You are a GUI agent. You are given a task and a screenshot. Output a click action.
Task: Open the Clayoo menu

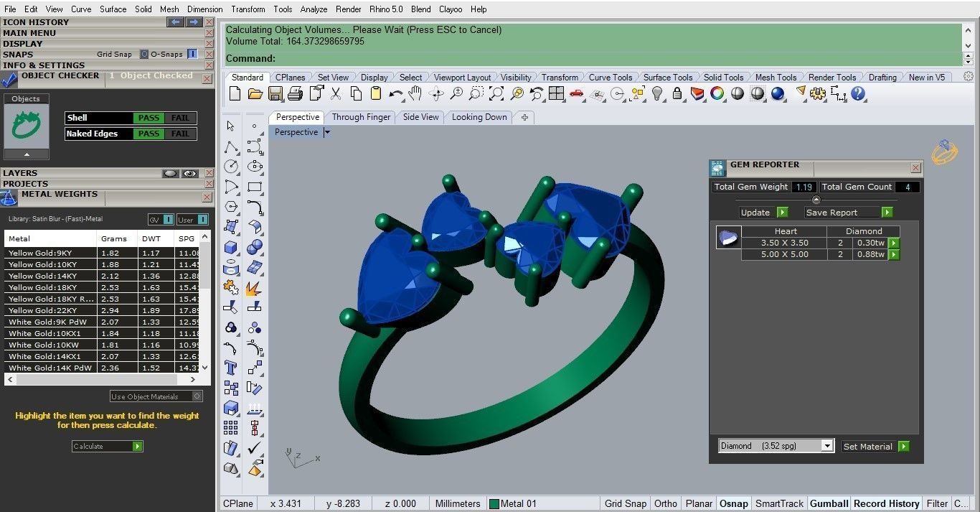tap(451, 9)
